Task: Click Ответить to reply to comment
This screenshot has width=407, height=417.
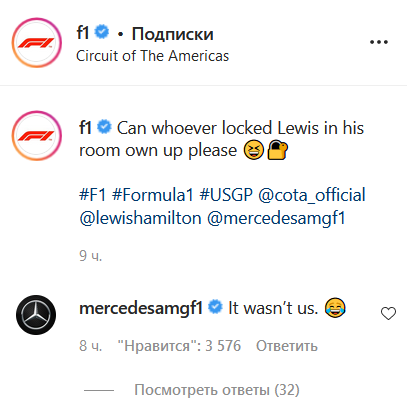Action: tap(287, 346)
